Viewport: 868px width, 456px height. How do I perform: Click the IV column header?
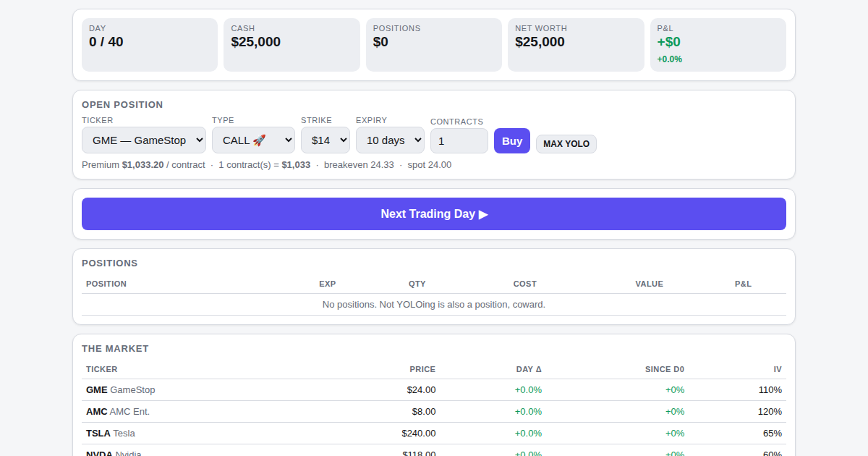click(778, 369)
